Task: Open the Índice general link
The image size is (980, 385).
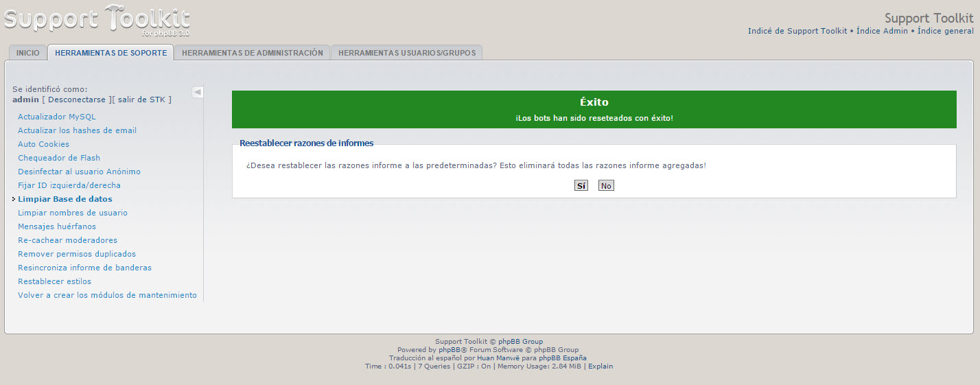Action: [945, 31]
